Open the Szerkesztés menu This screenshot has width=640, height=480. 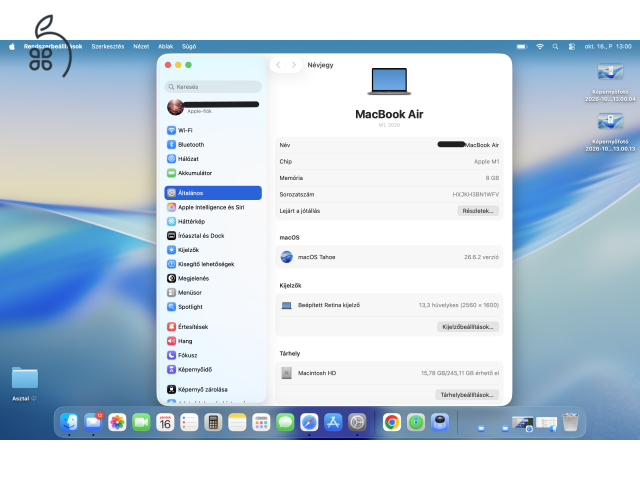coord(108,47)
